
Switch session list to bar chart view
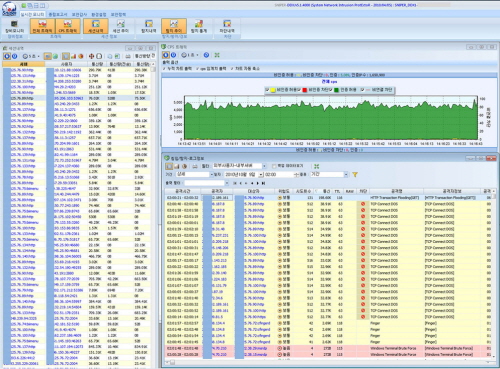pos(73,56)
